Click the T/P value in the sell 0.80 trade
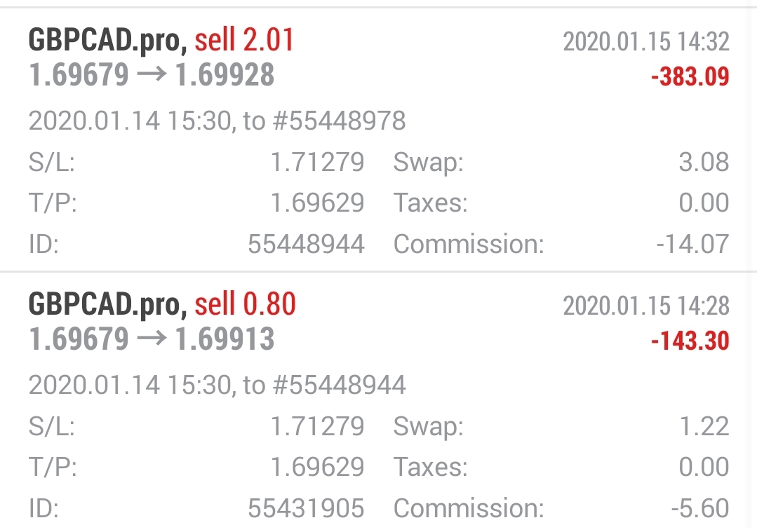The width and height of the screenshot is (757, 532). click(x=317, y=467)
